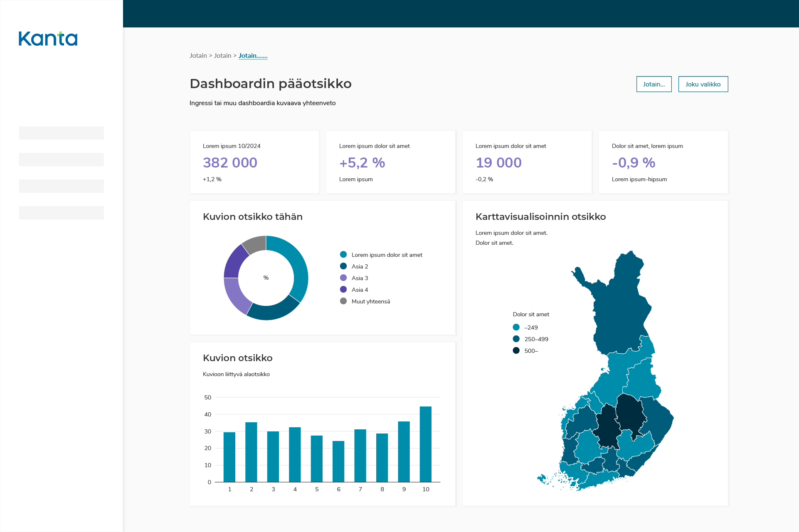Click the +5,2 % statistic card

click(390, 162)
